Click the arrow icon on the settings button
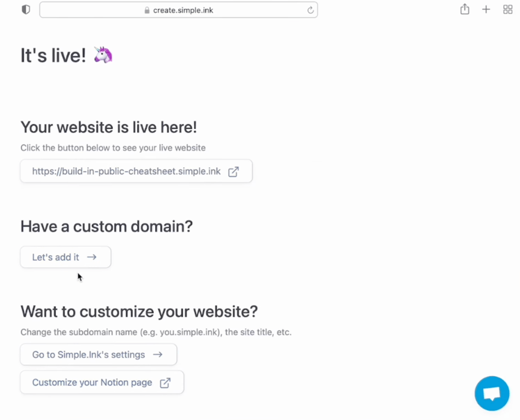The height and width of the screenshot is (420, 520). coord(158,354)
